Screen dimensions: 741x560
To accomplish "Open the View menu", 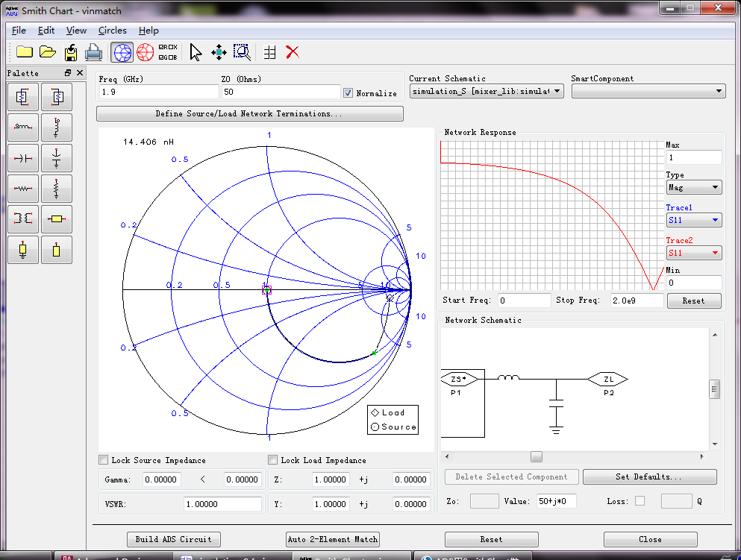I will (x=76, y=31).
